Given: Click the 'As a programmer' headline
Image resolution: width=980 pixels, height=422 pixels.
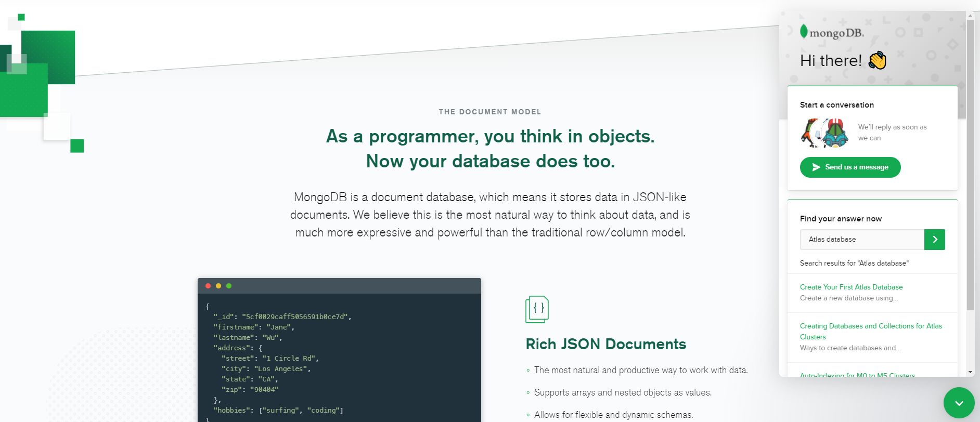Looking at the screenshot, I should pyautogui.click(x=490, y=149).
